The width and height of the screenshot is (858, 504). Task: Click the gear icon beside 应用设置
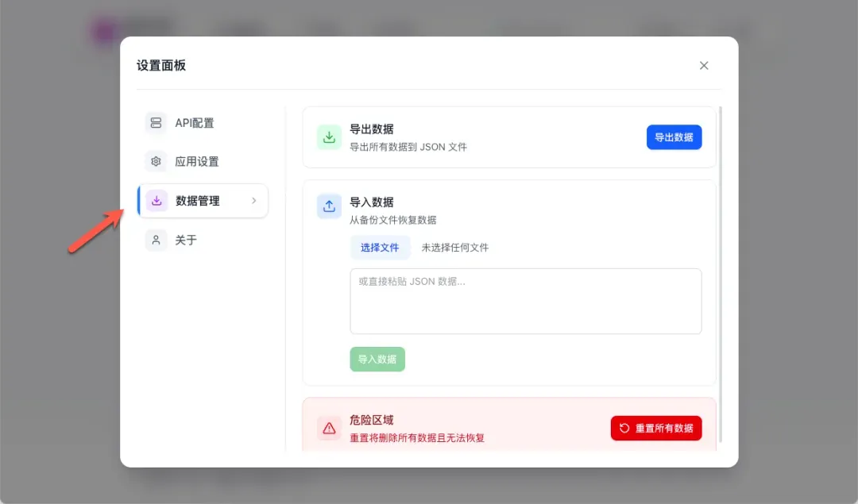click(x=156, y=162)
